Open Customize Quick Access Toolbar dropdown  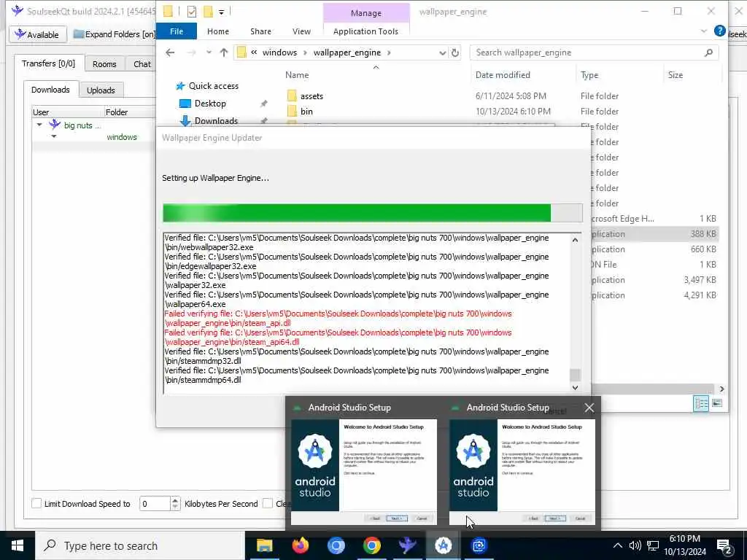tap(222, 12)
